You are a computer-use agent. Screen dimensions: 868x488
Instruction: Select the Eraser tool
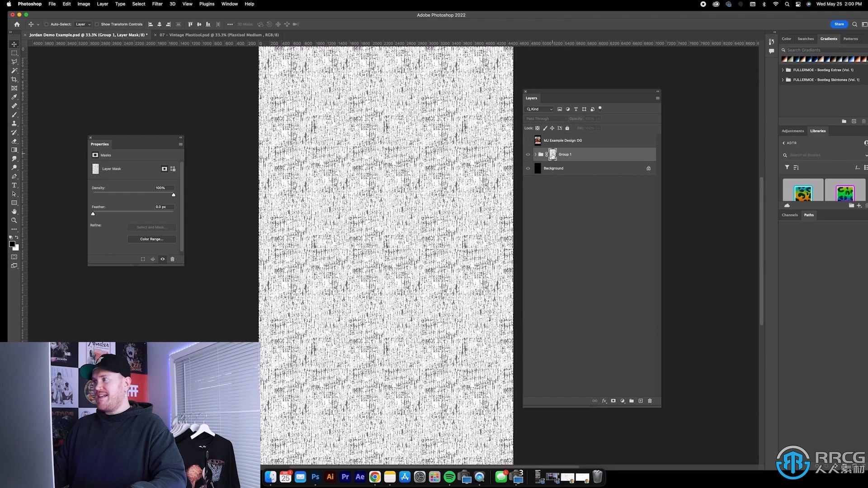pos(13,141)
